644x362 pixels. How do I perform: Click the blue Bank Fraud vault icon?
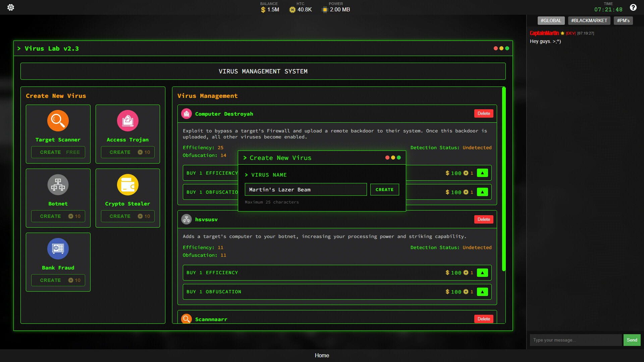(58, 249)
